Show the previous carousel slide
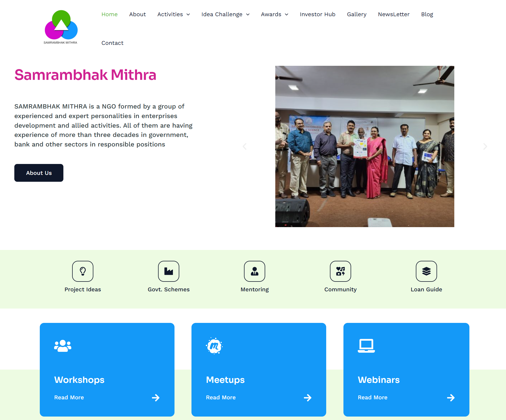506x420 pixels. click(245, 146)
